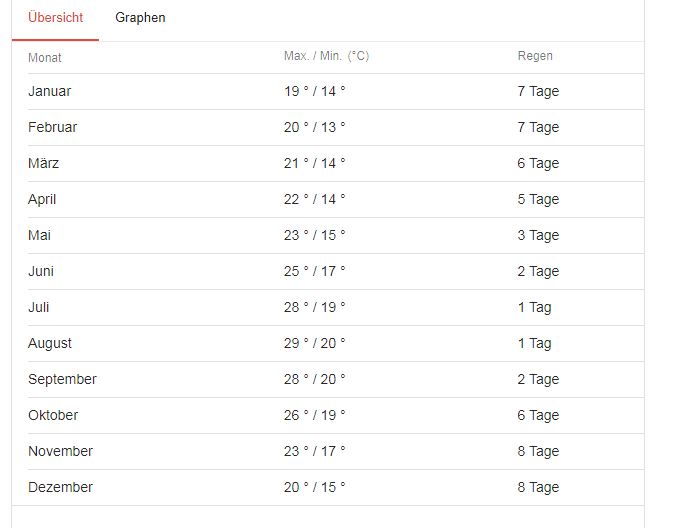Select the Mai row
The width and height of the screenshot is (673, 528).
coord(39,235)
